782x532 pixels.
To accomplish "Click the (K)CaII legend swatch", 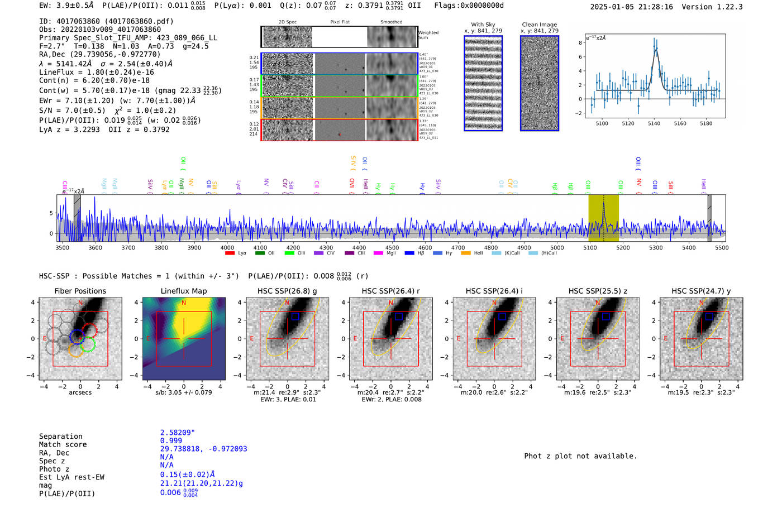I will [x=496, y=253].
